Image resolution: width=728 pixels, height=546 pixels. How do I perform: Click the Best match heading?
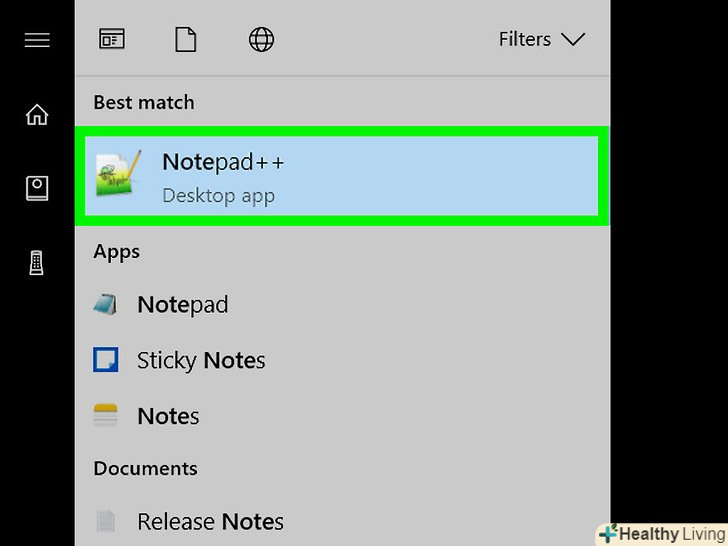(144, 103)
